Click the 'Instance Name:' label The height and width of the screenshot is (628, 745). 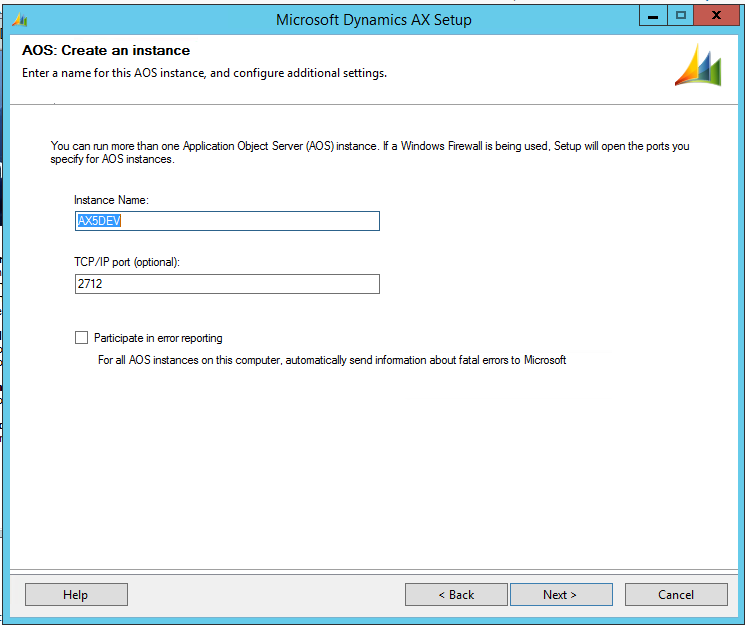tap(111, 200)
